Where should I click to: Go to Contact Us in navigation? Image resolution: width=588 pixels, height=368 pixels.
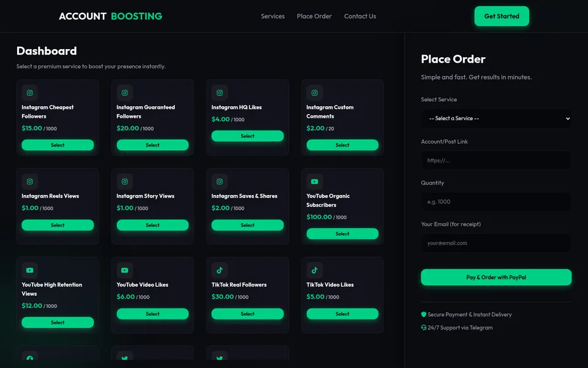pos(360,16)
